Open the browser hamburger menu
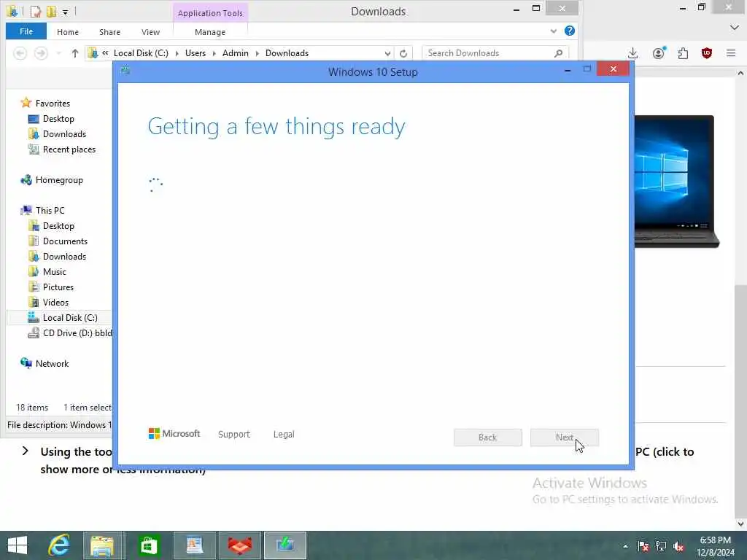747x560 pixels. tap(731, 53)
